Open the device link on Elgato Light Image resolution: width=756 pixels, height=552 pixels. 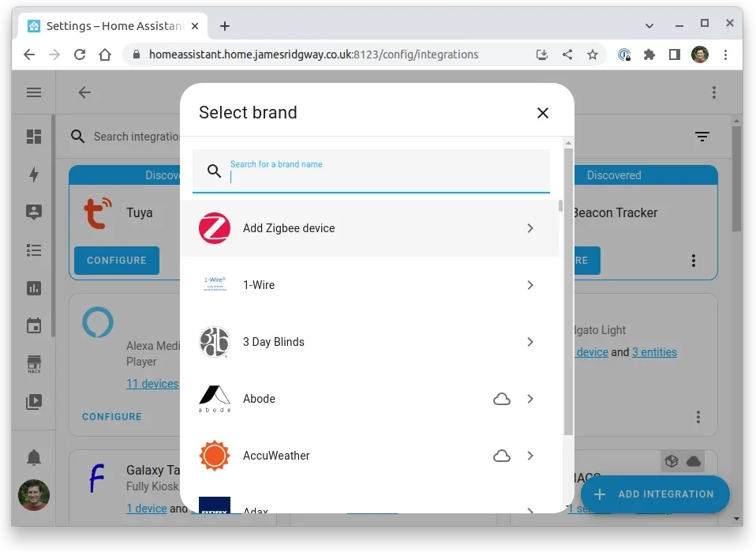[592, 352]
